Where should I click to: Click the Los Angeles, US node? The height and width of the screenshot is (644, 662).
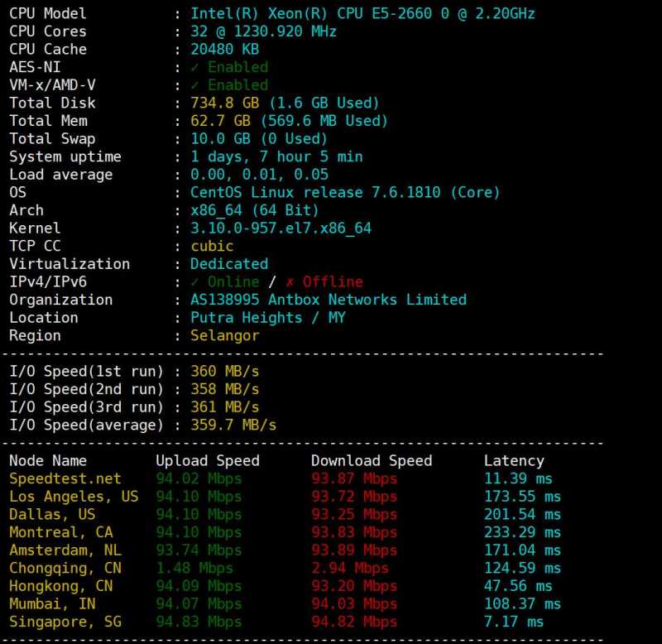(x=74, y=497)
